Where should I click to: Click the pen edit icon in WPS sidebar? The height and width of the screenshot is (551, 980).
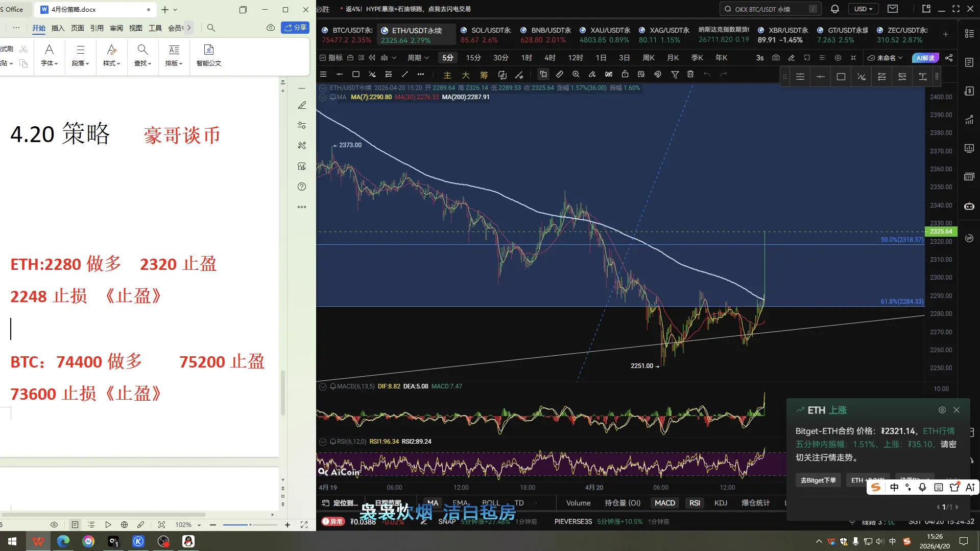[x=302, y=105]
